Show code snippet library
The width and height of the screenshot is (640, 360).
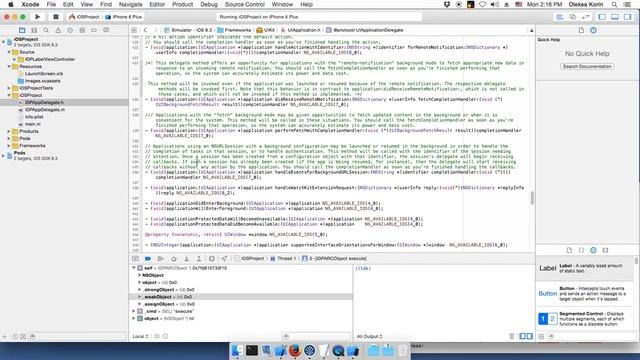tap(581, 250)
